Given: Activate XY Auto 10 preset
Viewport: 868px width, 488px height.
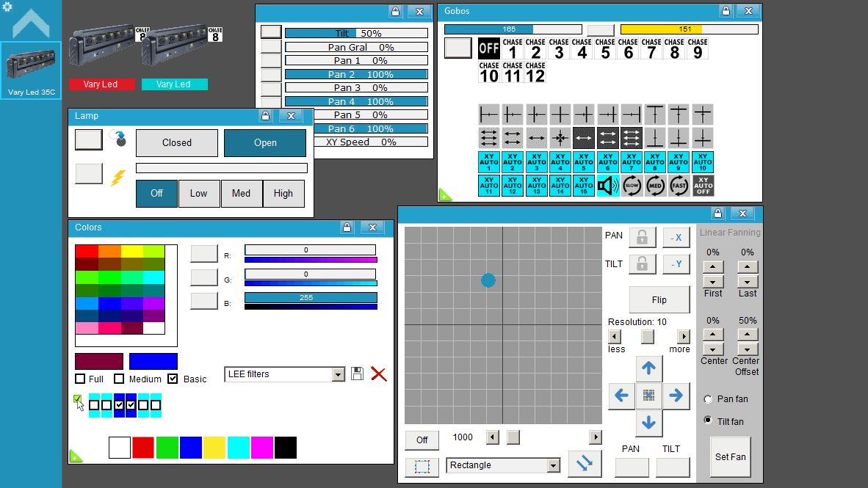Looking at the screenshot, I should (x=703, y=162).
